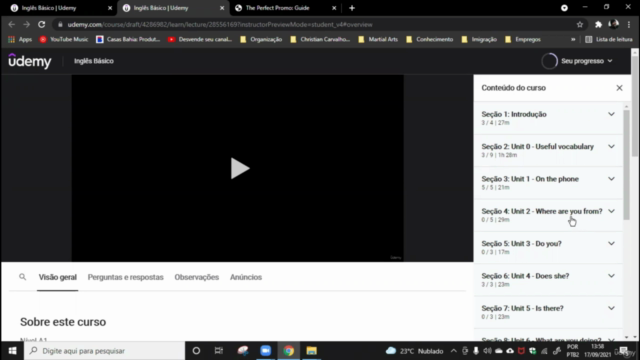Image resolution: width=640 pixels, height=360 pixels.
Task: Click the course content panel scrollbar
Action: pos(627,164)
